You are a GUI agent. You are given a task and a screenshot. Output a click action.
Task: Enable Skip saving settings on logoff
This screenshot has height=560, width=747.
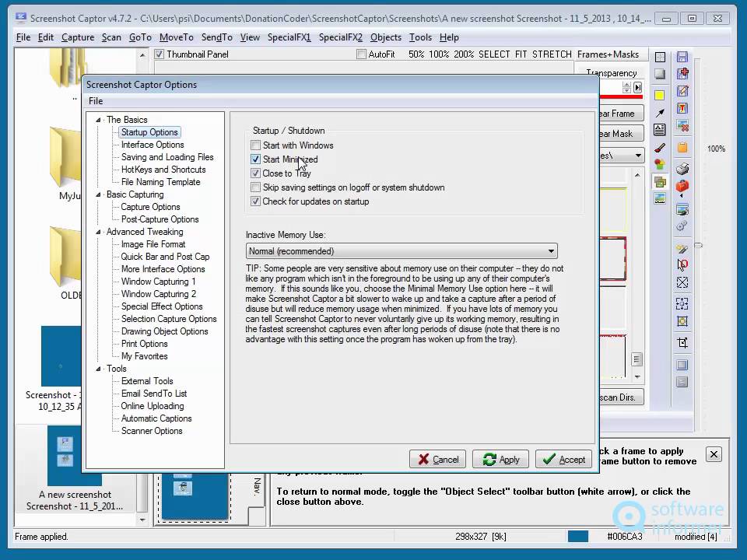click(x=256, y=187)
